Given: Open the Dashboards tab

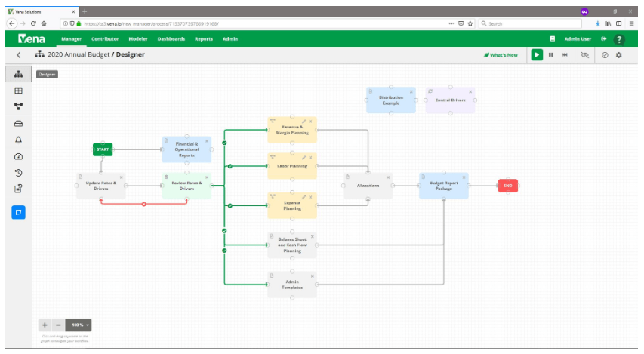Looking at the screenshot, I should point(171,39).
